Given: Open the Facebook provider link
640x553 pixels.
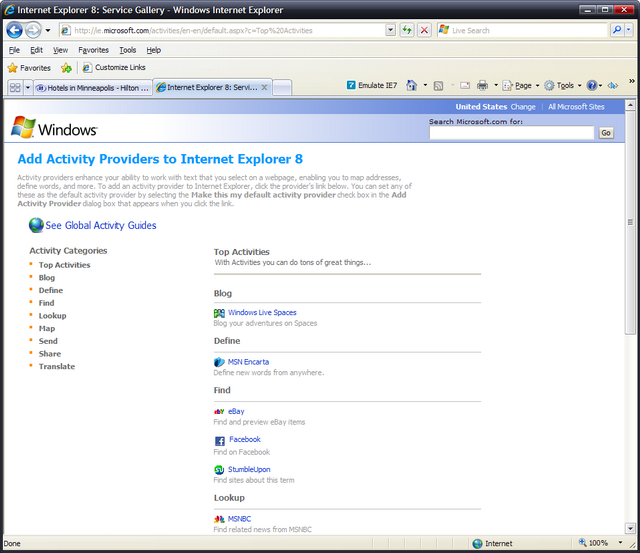Looking at the screenshot, I should [x=245, y=440].
